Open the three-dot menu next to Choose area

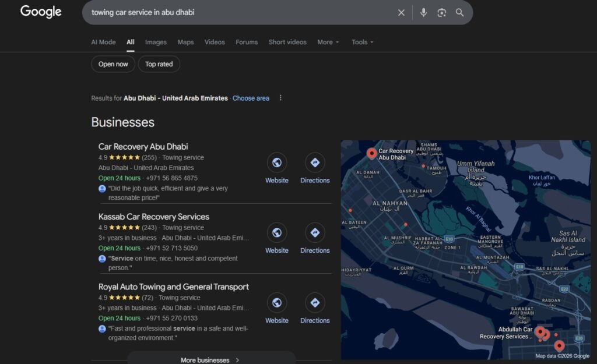tap(280, 98)
